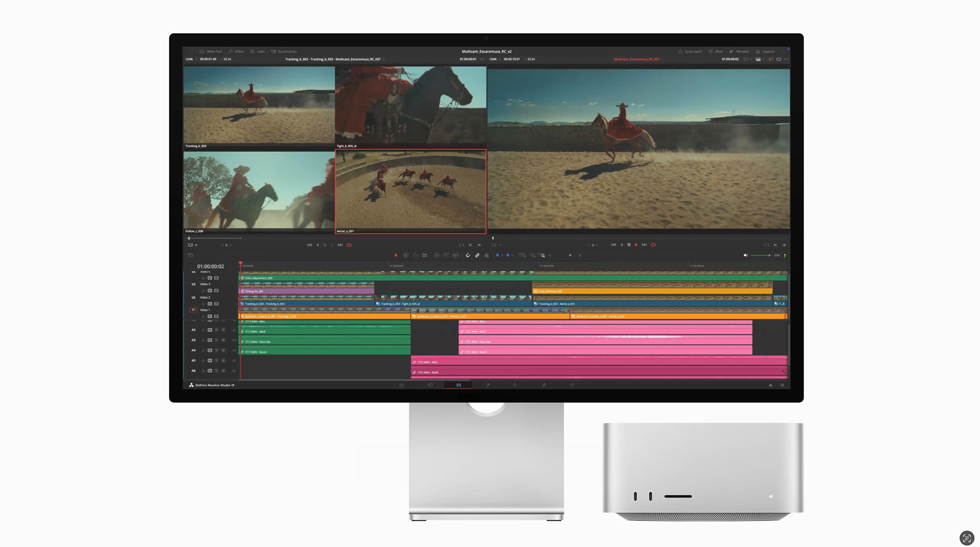This screenshot has width=980, height=547.
Task: Adjust the green volume slider
Action: click(760, 255)
